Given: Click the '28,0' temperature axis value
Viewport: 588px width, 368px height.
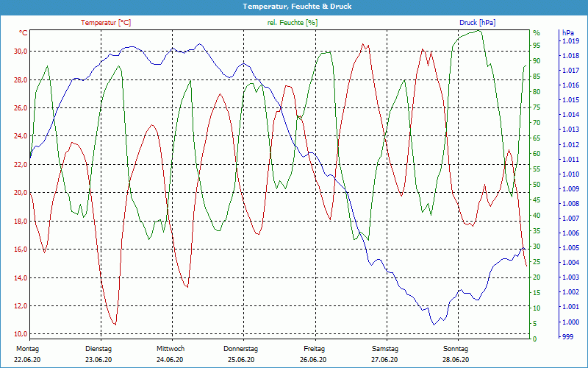Looking at the screenshot, I should tap(21, 79).
